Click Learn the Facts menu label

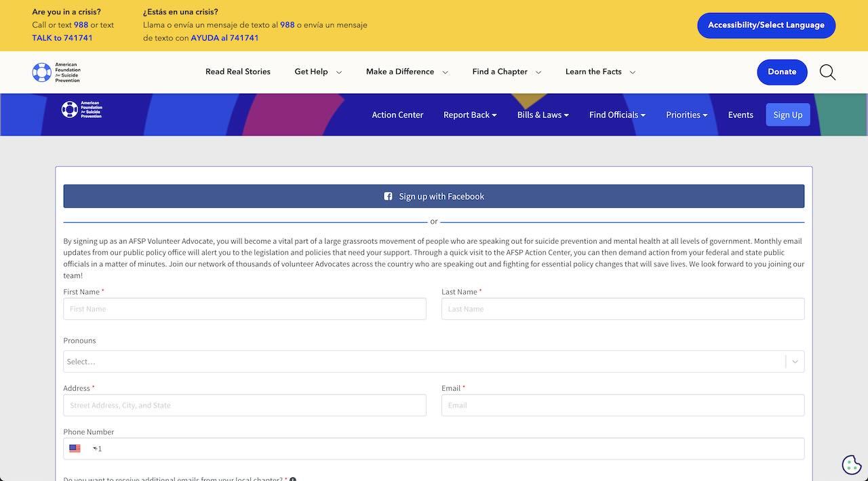(x=593, y=72)
